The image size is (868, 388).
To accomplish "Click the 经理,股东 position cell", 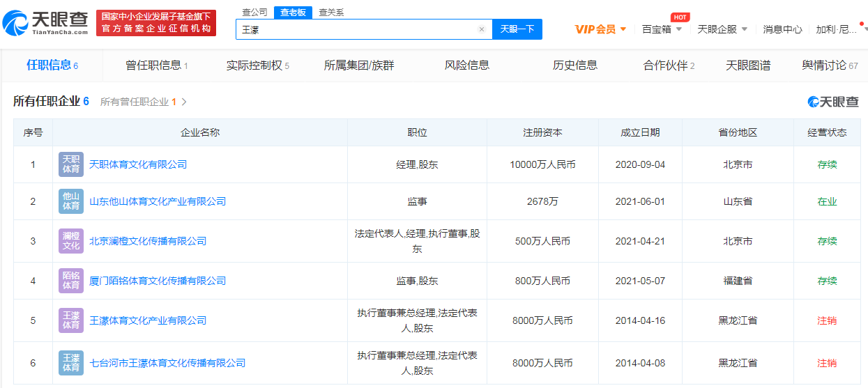I will (x=417, y=165).
